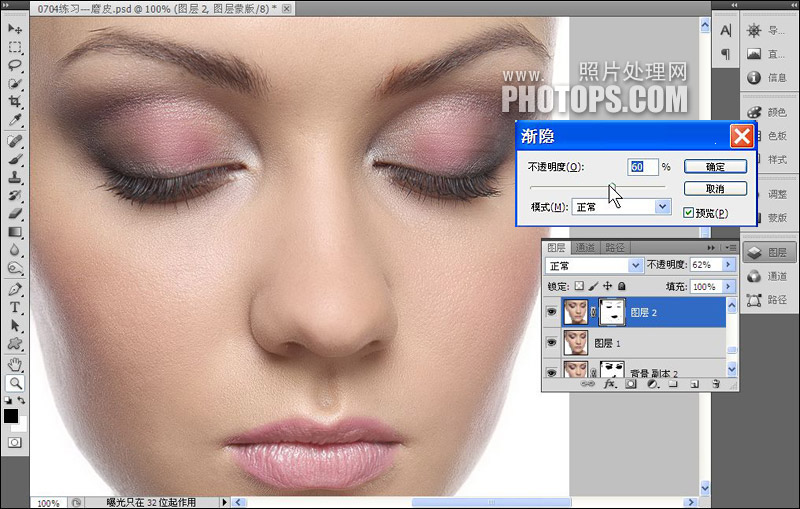Select the Blur tool

point(15,250)
